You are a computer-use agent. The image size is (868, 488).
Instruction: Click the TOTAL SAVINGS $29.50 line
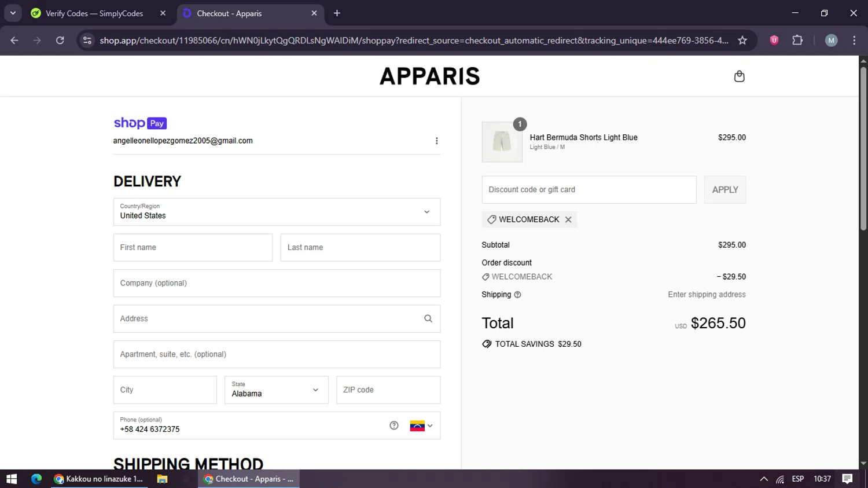(532, 344)
